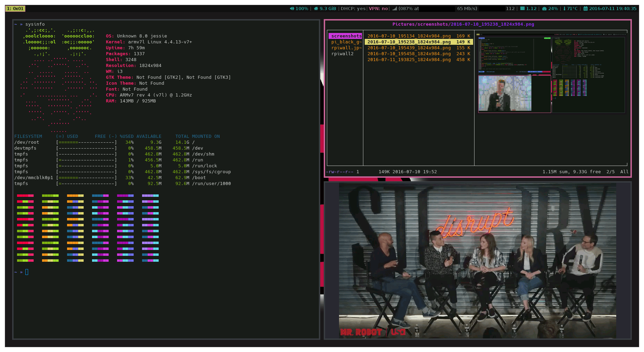
Task: Click the Uptime: 7h 59m line
Action: click(x=125, y=48)
